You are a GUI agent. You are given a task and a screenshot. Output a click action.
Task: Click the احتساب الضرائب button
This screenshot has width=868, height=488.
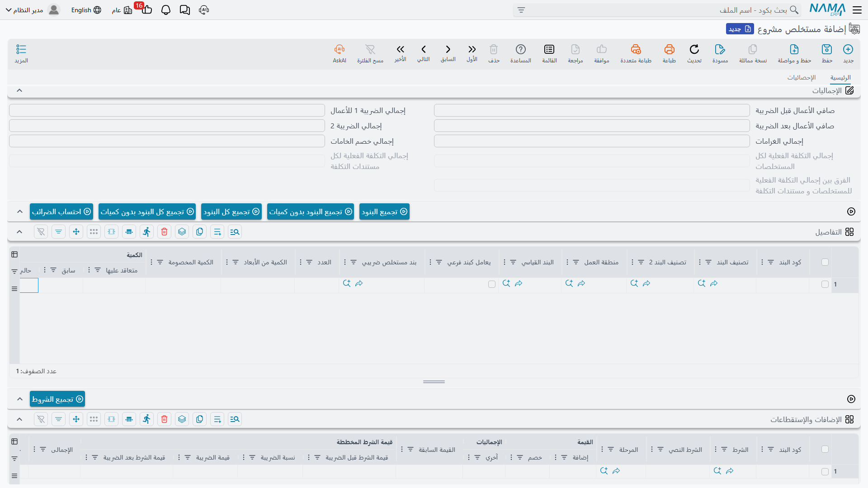(61, 211)
